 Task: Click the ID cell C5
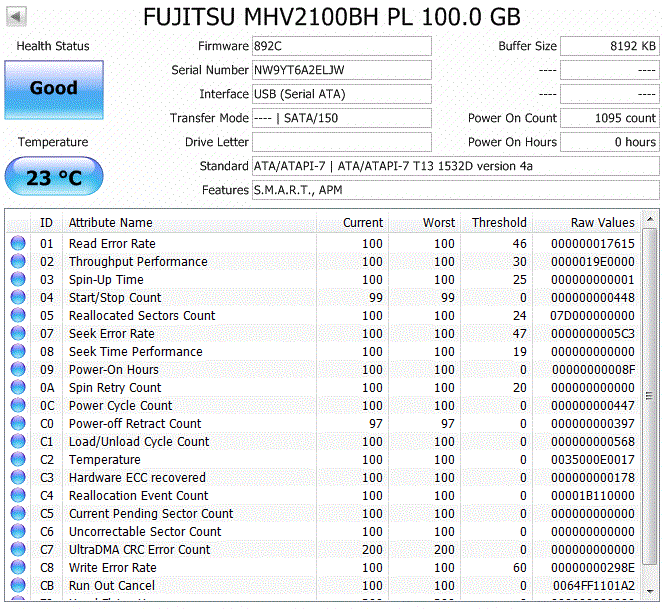(x=47, y=513)
